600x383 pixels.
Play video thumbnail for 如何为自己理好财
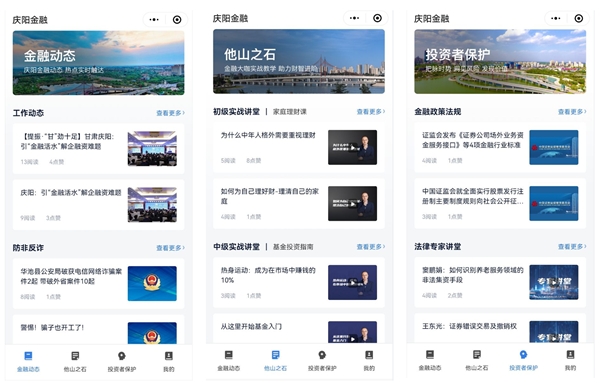[352, 204]
